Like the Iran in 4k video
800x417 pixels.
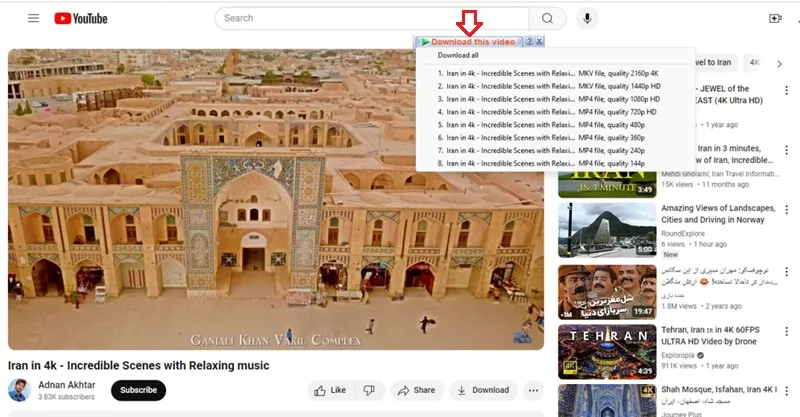tap(331, 390)
